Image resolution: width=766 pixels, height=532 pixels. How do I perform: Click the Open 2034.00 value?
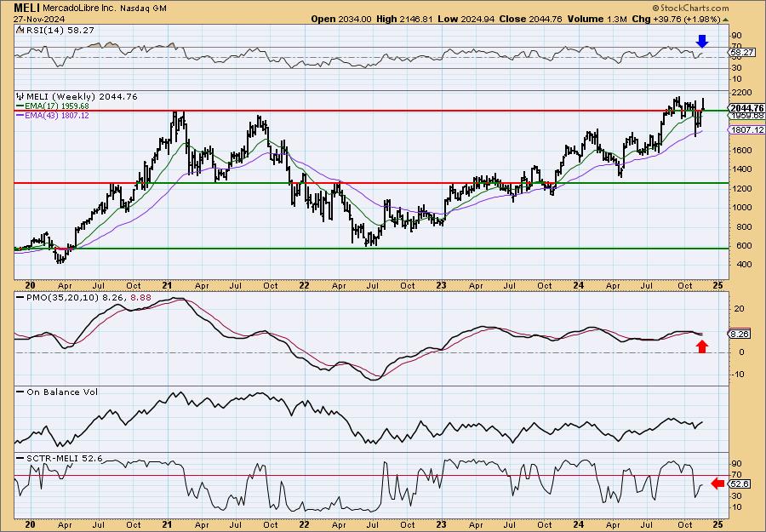click(341, 19)
